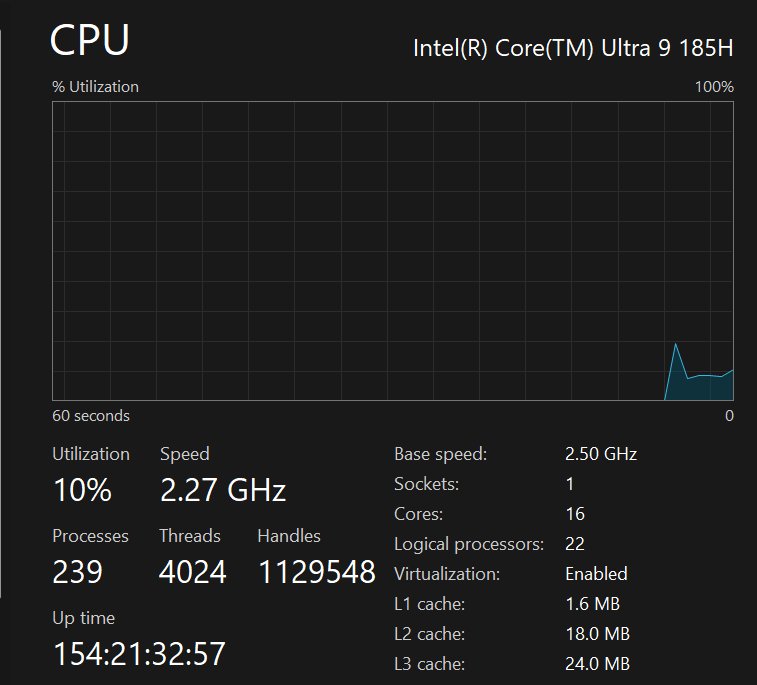Click the Handles count 1129548
Image resolution: width=757 pixels, height=685 pixels.
click(x=317, y=572)
